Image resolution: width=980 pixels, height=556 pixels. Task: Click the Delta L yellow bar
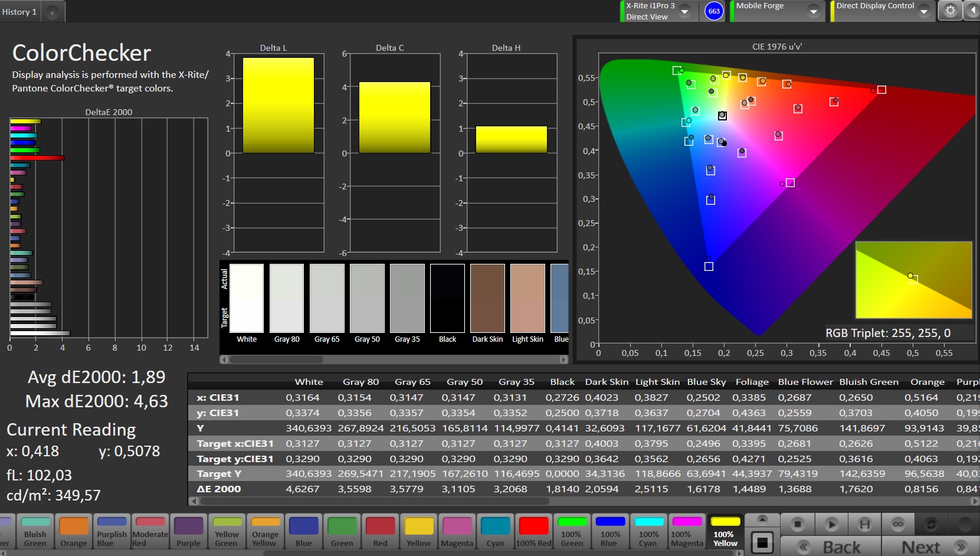pyautogui.click(x=278, y=105)
